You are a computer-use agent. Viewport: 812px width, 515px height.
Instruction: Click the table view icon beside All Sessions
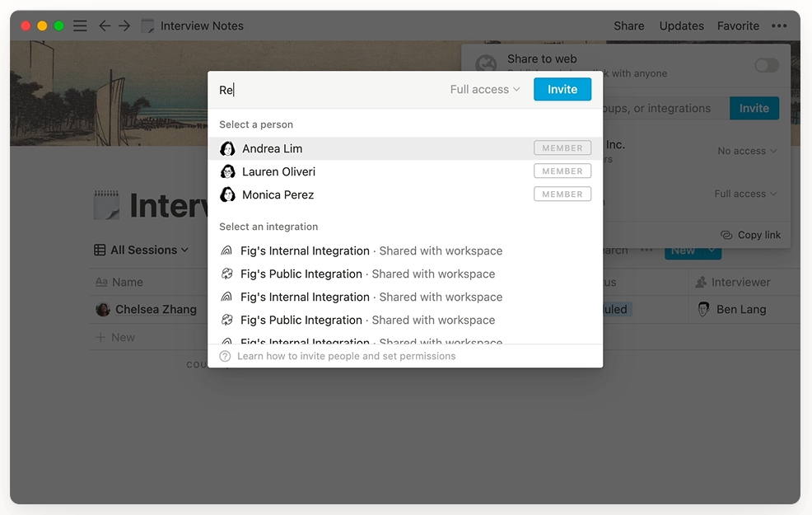point(100,250)
